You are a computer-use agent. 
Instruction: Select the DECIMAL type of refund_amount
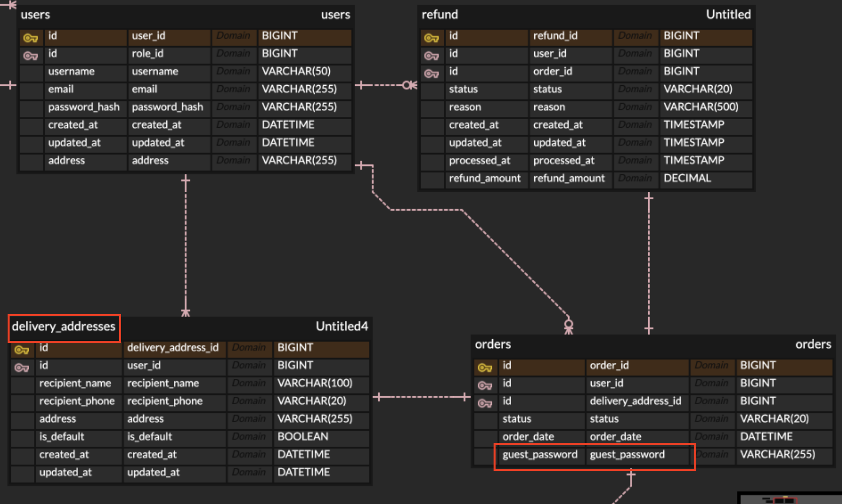[687, 178]
